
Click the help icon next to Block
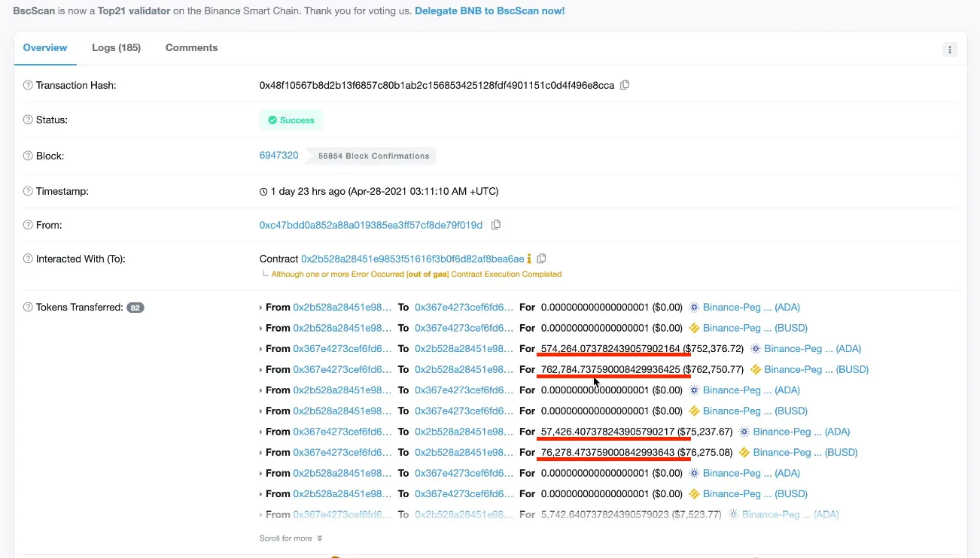coord(28,156)
